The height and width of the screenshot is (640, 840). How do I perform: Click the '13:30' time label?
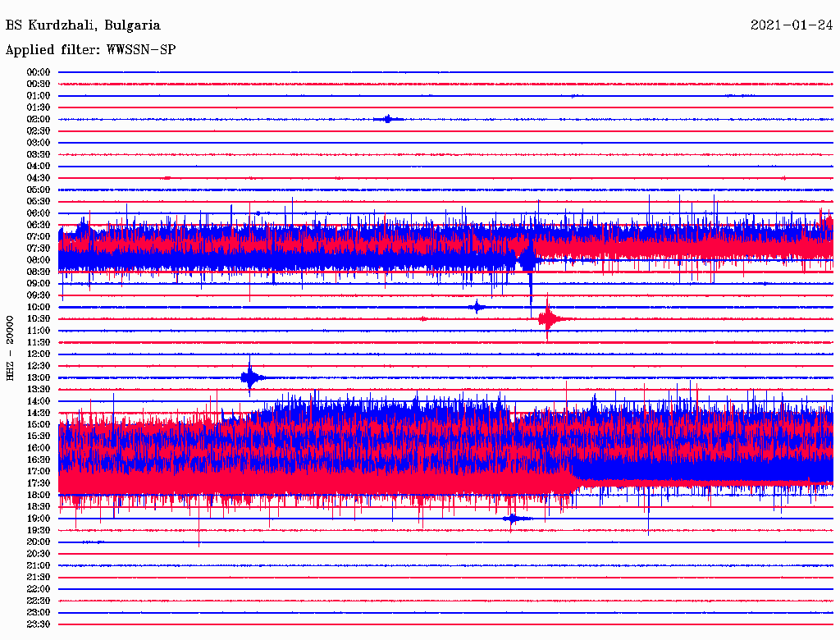(x=39, y=390)
